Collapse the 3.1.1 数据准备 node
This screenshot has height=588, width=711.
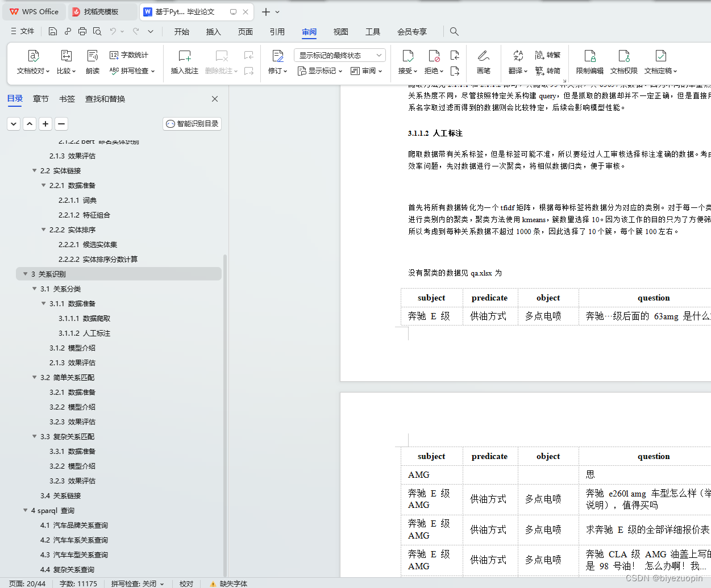click(x=43, y=303)
